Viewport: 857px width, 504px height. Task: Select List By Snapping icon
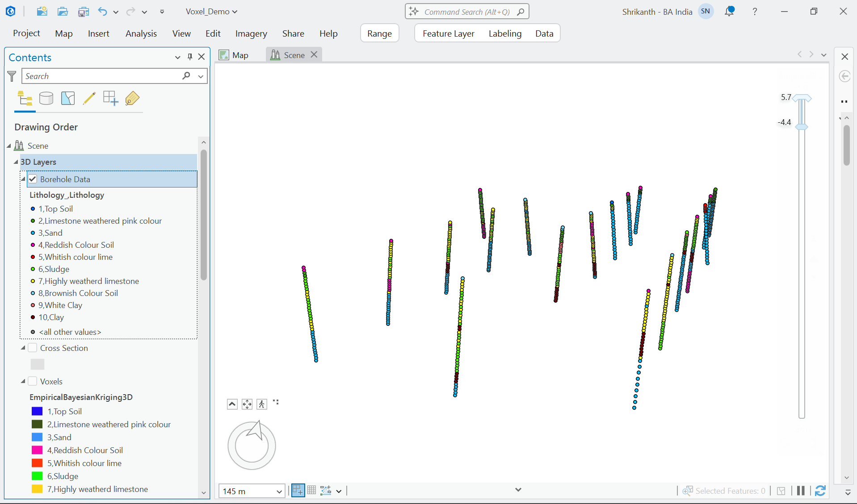[x=110, y=99]
